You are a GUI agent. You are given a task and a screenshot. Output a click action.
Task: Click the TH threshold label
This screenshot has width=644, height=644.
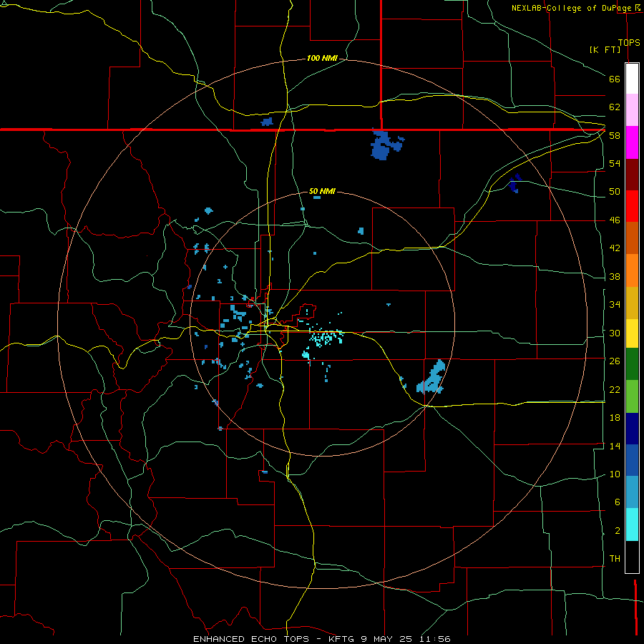tap(615, 558)
